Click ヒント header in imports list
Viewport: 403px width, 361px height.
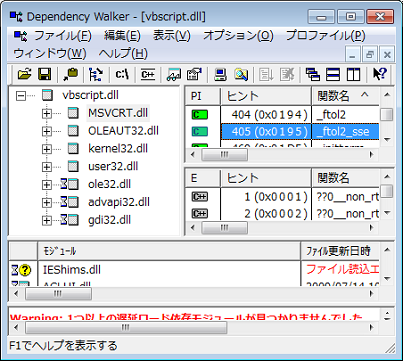pos(266,96)
